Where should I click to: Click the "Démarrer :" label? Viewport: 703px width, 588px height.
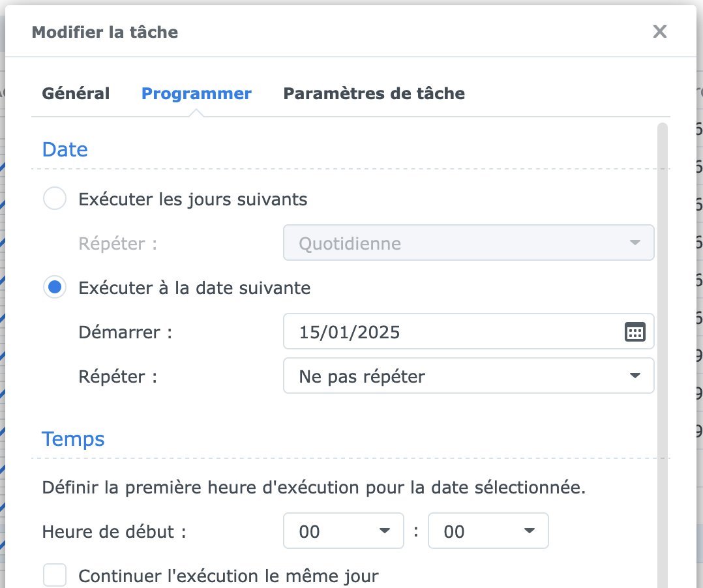(x=125, y=332)
